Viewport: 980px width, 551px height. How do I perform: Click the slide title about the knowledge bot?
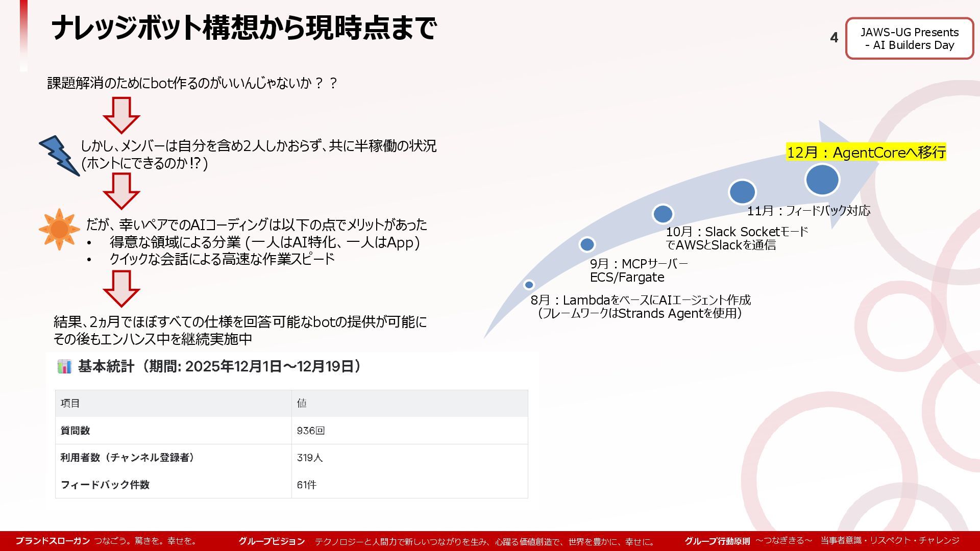tap(243, 28)
